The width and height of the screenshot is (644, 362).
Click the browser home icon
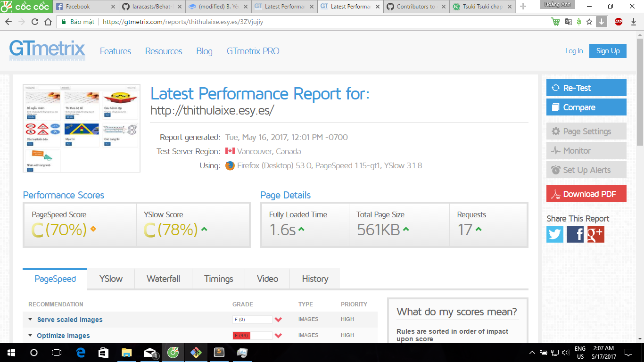point(48,22)
